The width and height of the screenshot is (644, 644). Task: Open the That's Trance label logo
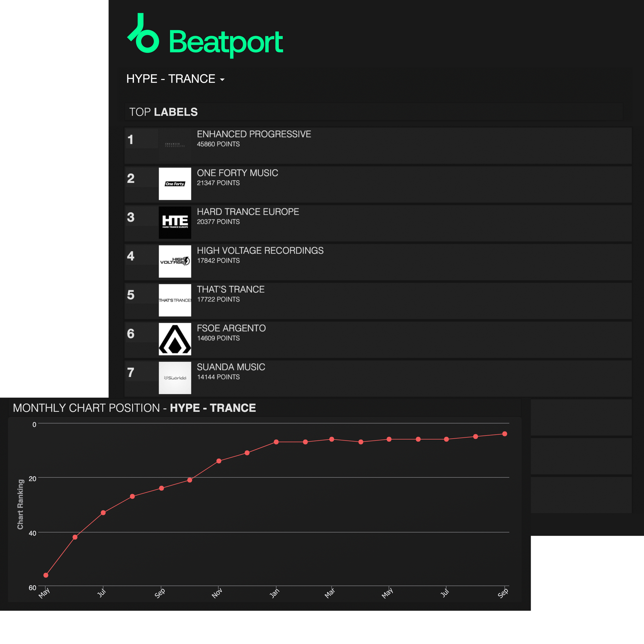(x=175, y=300)
